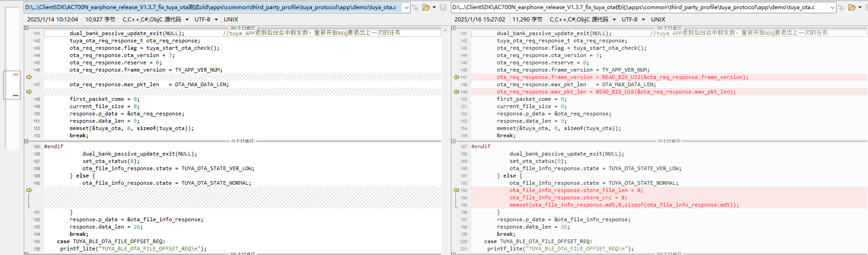This screenshot has width=868, height=255.
Task: Open left pane C,C++ file format dropdown
Action: pos(187,20)
